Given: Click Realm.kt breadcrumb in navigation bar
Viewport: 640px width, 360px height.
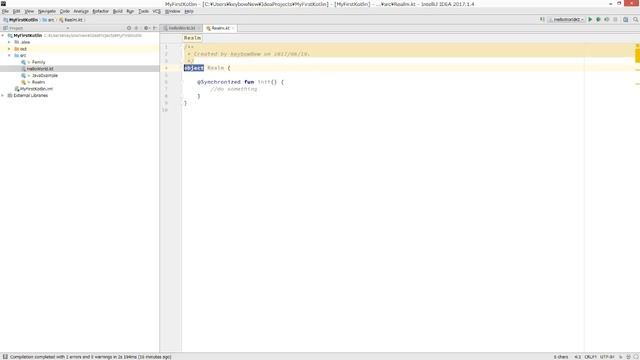Looking at the screenshot, I should pyautogui.click(x=71, y=20).
